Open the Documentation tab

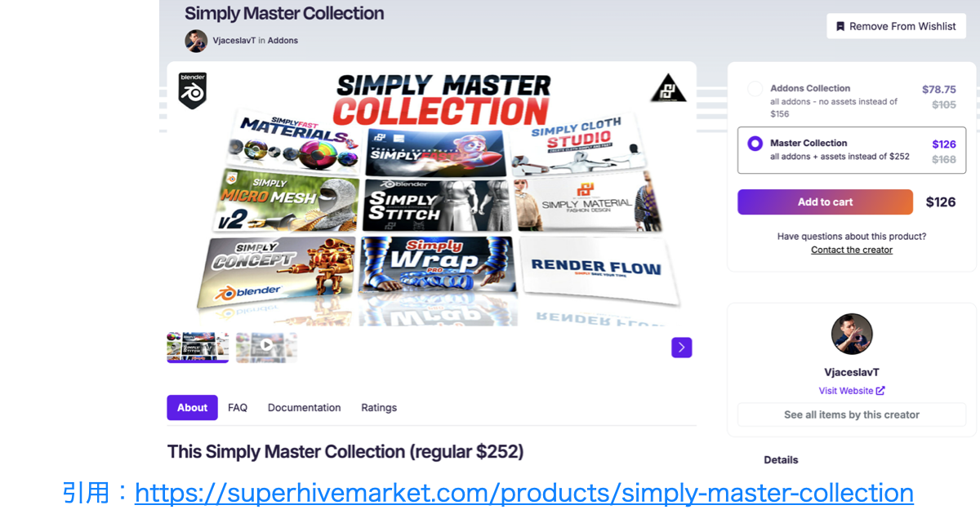305,407
